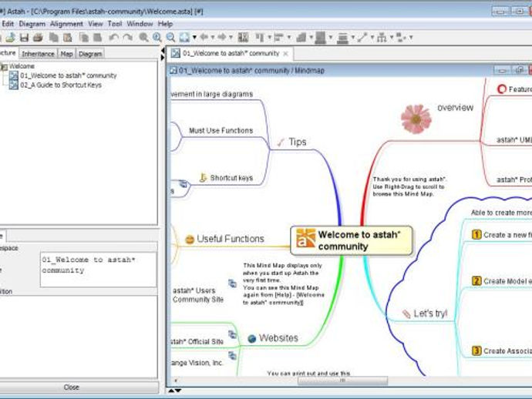This screenshot has height=399, width=532.
Task: Click the pencil icon beside Let's try!
Action: [x=406, y=314]
